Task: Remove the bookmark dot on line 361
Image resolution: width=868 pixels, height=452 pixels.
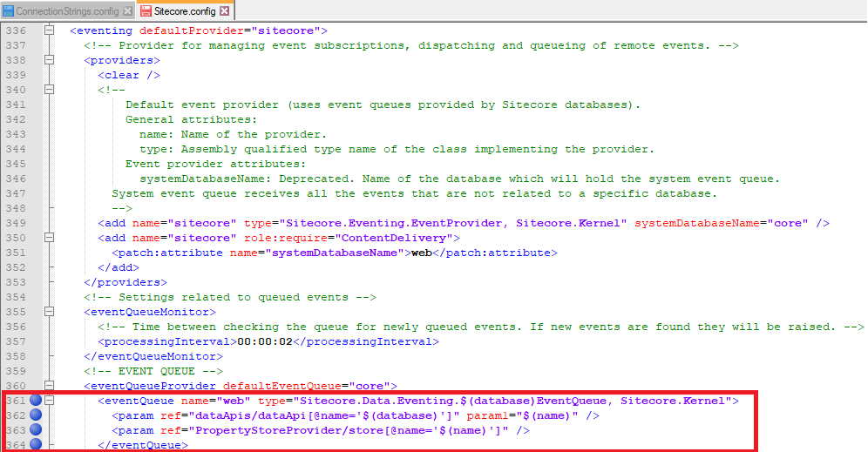Action: (x=36, y=400)
